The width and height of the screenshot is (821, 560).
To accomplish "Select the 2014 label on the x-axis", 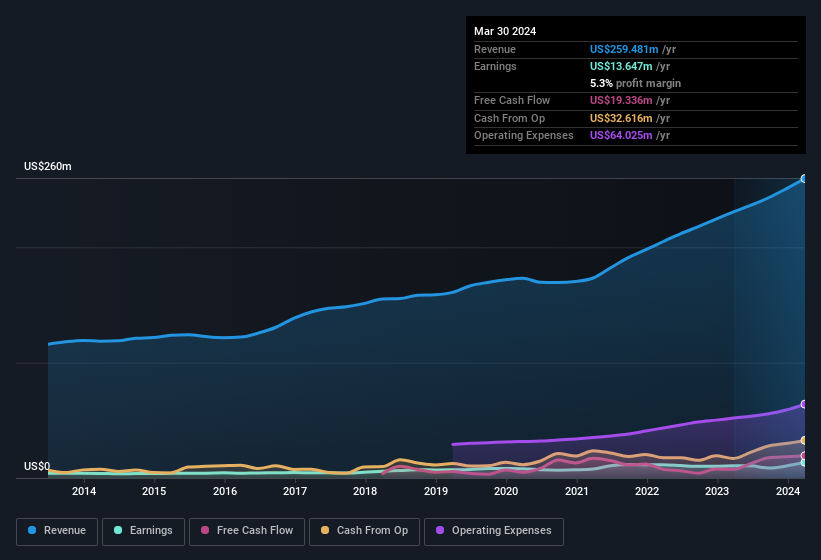I will pos(84,491).
